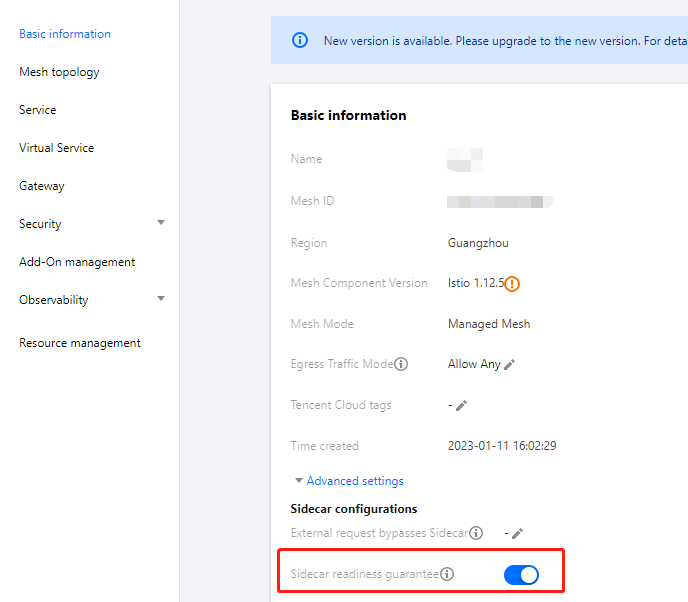688x602 pixels.
Task: Go to the Virtual Service page
Action: (x=56, y=148)
